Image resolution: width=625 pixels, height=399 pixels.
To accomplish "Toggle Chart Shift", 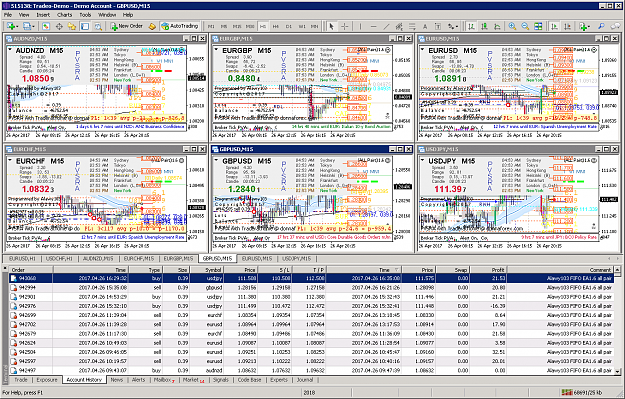I will pos(567,26).
